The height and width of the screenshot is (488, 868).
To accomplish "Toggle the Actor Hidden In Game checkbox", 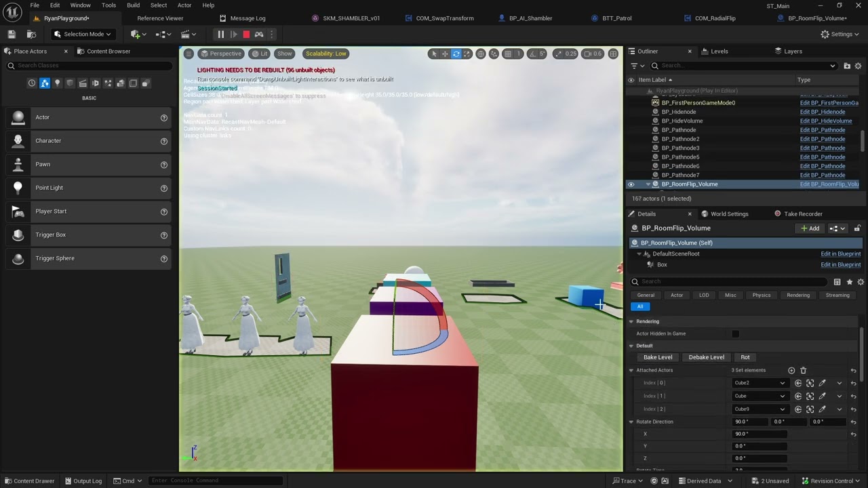I will [735, 333].
